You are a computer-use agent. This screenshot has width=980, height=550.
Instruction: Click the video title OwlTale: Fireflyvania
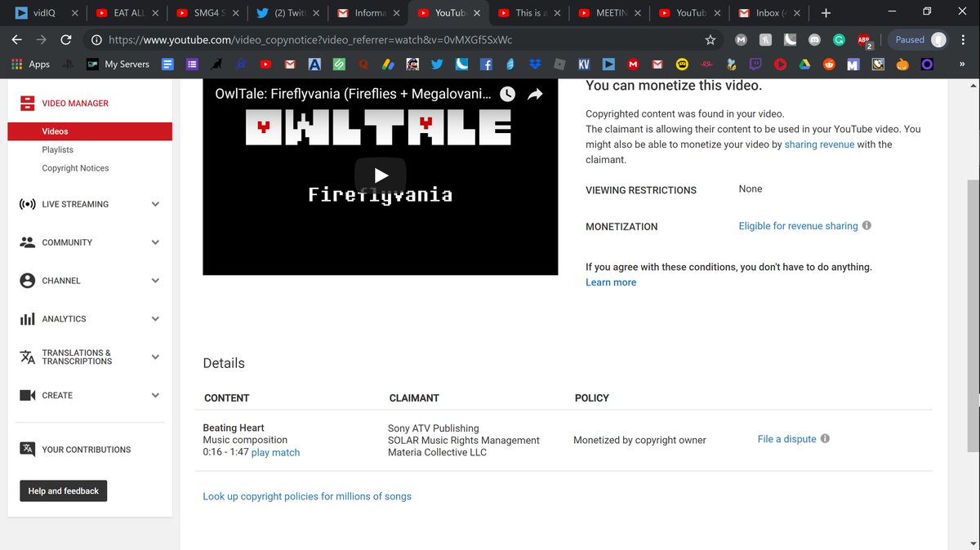353,94
